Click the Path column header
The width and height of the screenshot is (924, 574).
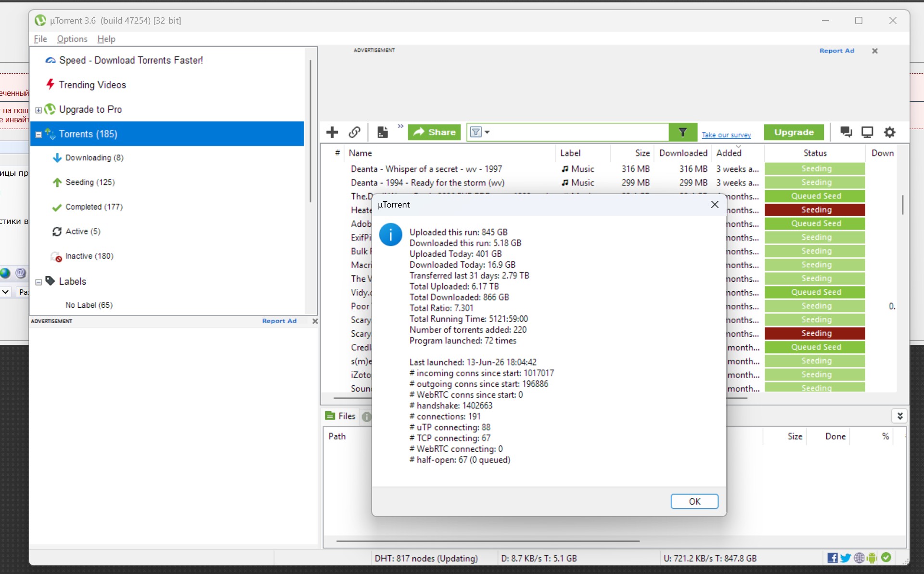[x=337, y=436]
